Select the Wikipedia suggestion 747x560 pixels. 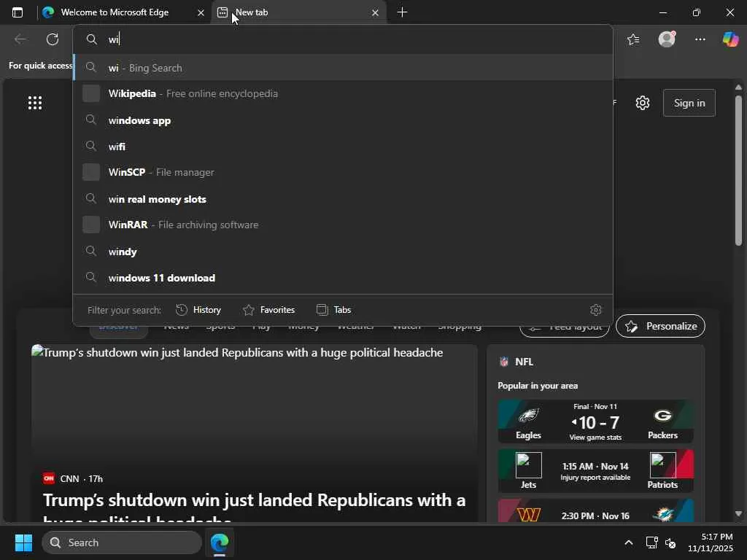[x=343, y=94]
